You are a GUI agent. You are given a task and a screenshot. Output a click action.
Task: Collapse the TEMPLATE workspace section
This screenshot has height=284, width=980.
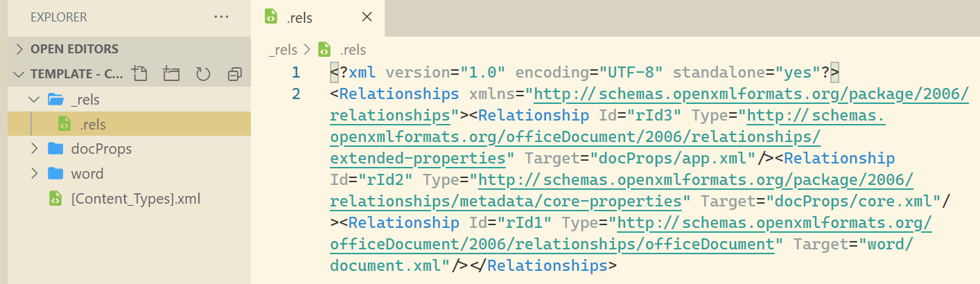19,73
